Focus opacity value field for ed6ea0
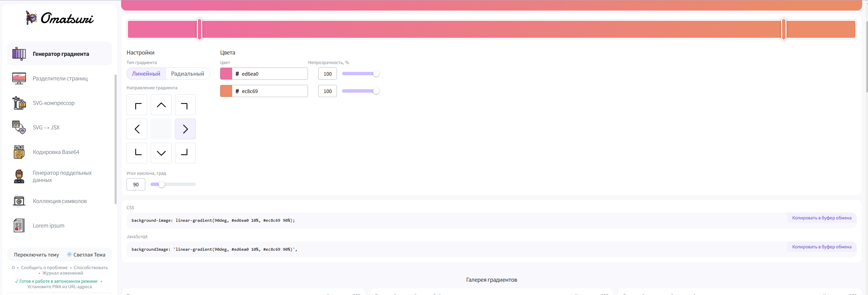 coord(327,74)
